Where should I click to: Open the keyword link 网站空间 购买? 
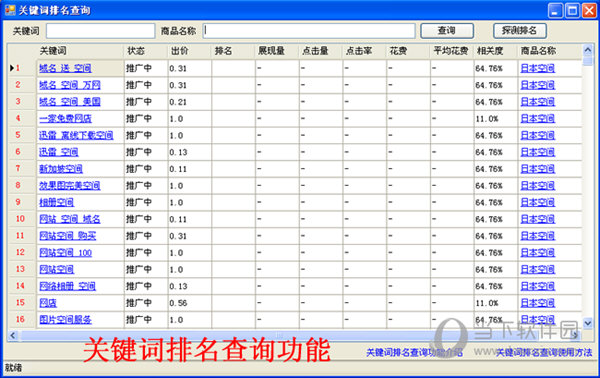coord(68,236)
